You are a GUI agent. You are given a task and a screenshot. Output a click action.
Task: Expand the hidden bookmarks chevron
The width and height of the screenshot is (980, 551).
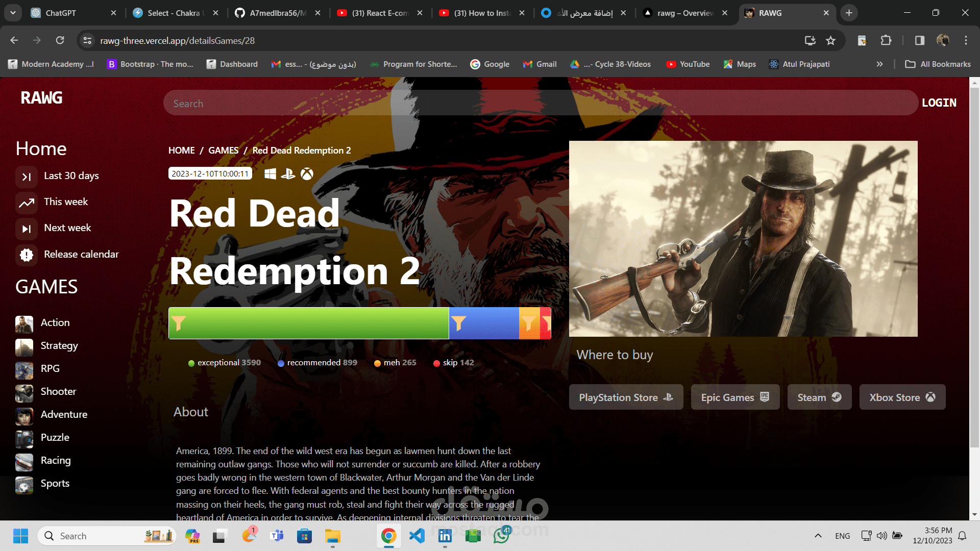pos(879,64)
